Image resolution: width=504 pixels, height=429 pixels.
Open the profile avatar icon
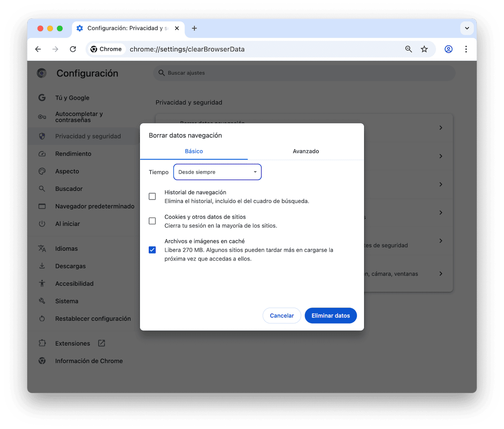[448, 49]
